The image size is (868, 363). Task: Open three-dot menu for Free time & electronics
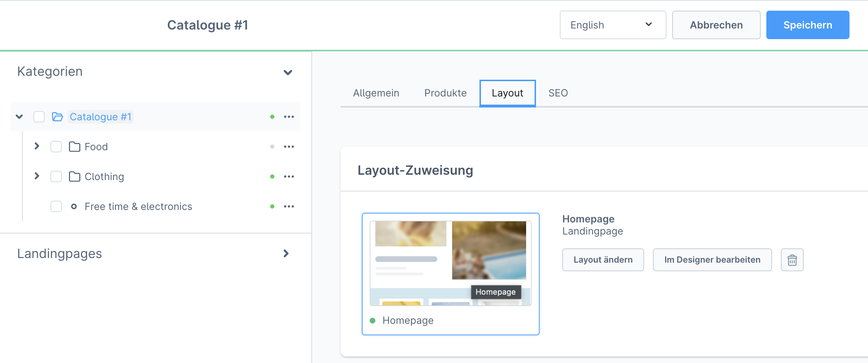click(289, 206)
